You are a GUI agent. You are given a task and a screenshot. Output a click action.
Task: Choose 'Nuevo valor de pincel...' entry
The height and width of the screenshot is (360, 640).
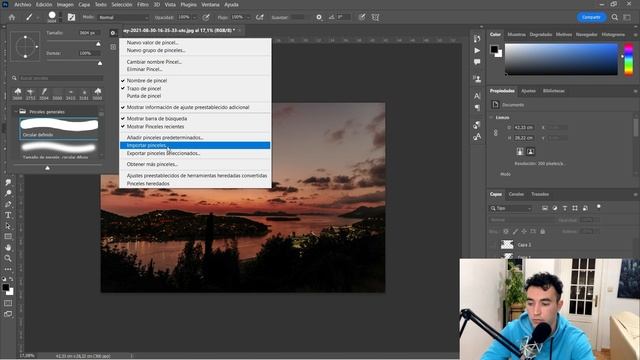pos(195,42)
